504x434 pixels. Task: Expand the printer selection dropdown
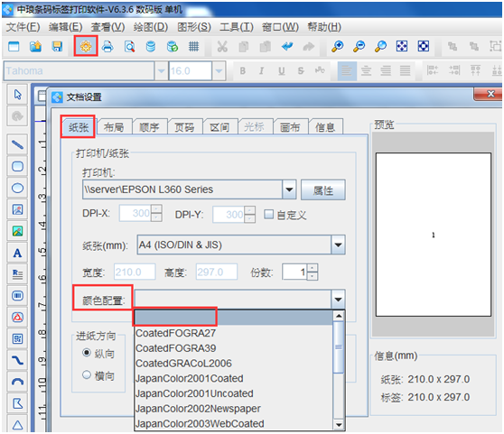[x=289, y=189]
